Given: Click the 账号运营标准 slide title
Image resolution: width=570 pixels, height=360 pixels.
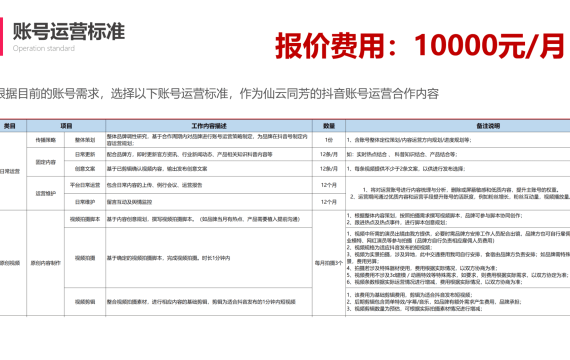Looking at the screenshot, I should click(69, 31).
